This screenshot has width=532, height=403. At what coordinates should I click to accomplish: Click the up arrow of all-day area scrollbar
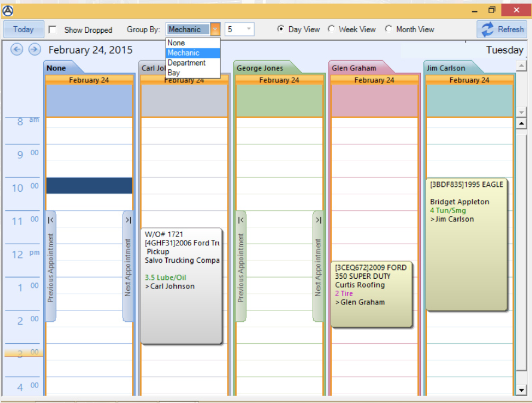521,66
